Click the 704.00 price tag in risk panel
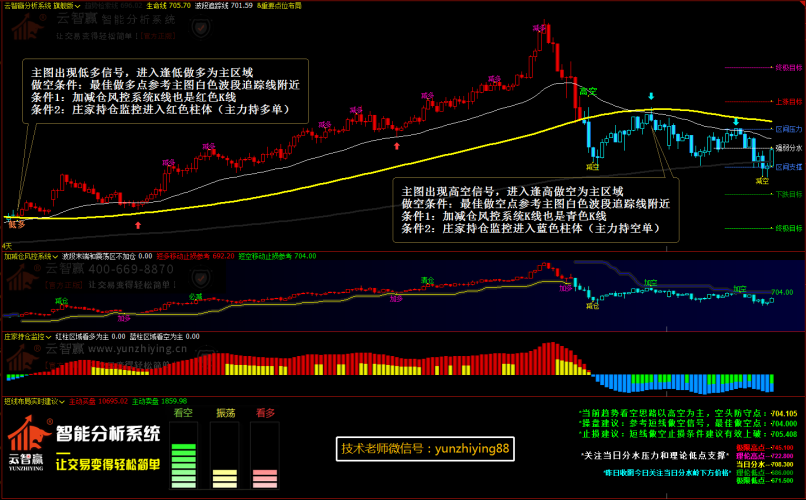This screenshot has width=806, height=500. pos(781,293)
